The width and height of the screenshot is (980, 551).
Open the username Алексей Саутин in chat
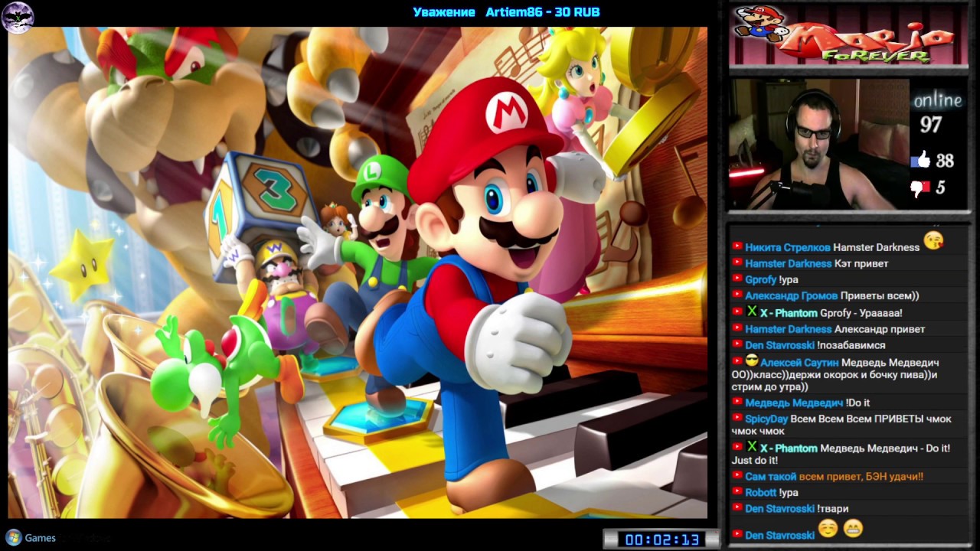(799, 362)
